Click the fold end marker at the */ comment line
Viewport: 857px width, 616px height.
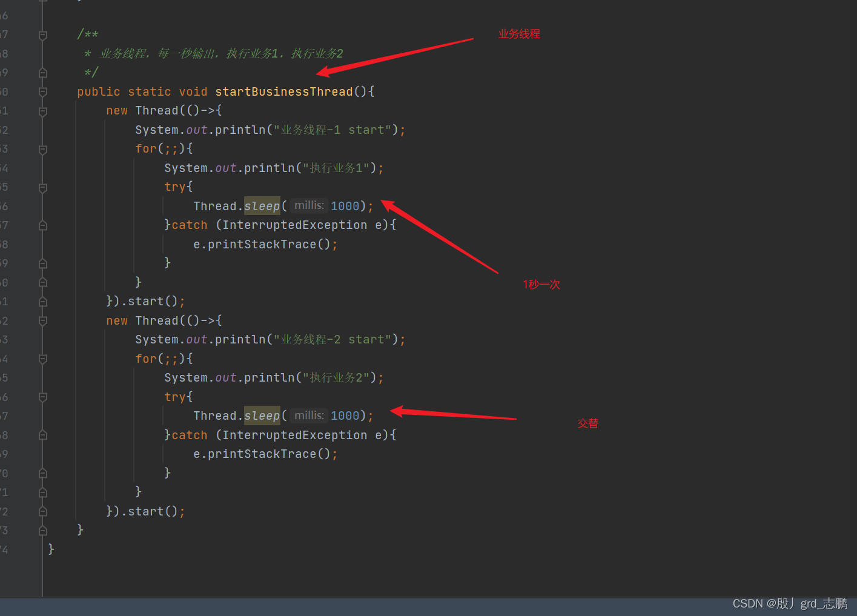click(x=43, y=73)
